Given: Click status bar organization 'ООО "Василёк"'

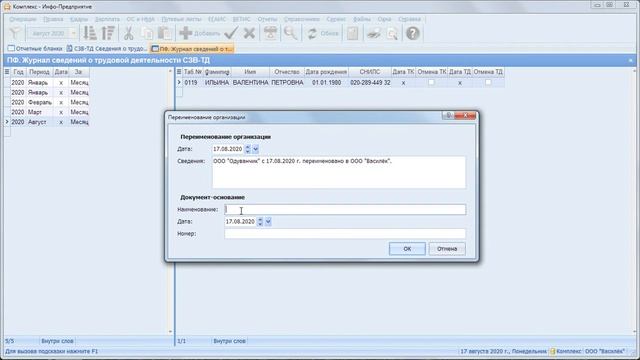Looking at the screenshot, I should (x=604, y=351).
